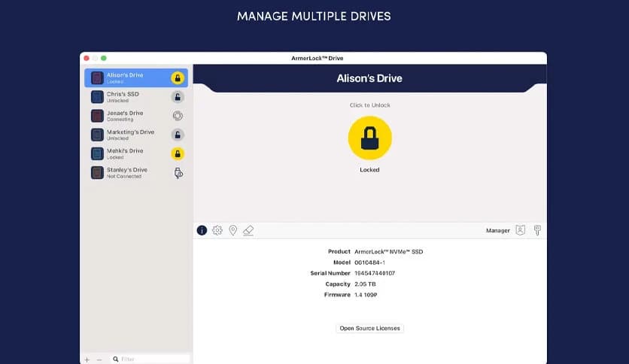The width and height of the screenshot is (629, 364).
Task: Open the location pin tab
Action: point(233,230)
